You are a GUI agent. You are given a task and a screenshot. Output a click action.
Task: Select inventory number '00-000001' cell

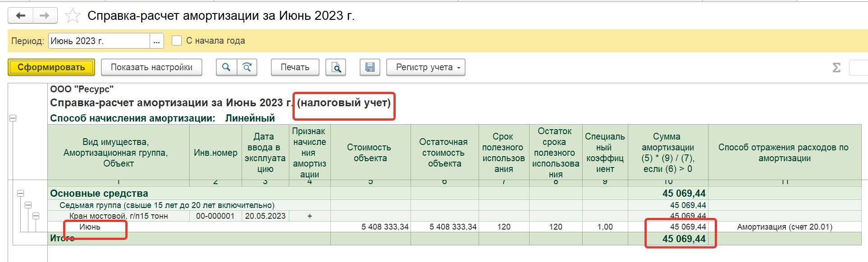pyautogui.click(x=215, y=216)
